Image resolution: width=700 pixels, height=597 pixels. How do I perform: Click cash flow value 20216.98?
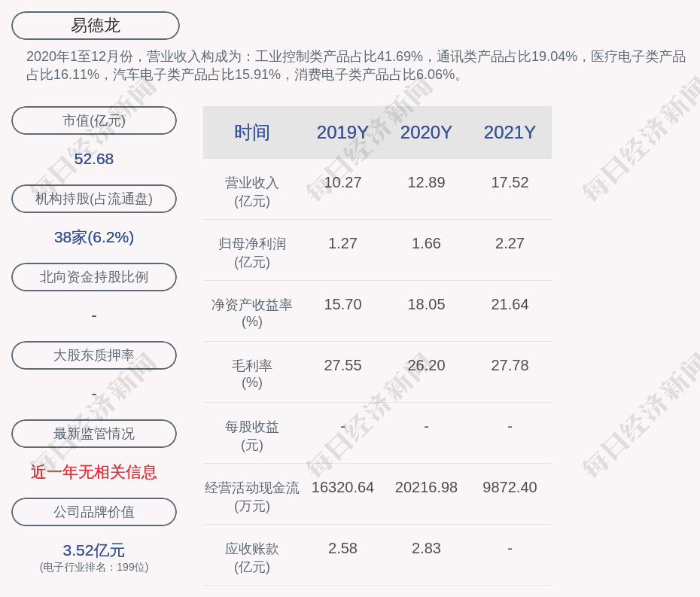(426, 487)
